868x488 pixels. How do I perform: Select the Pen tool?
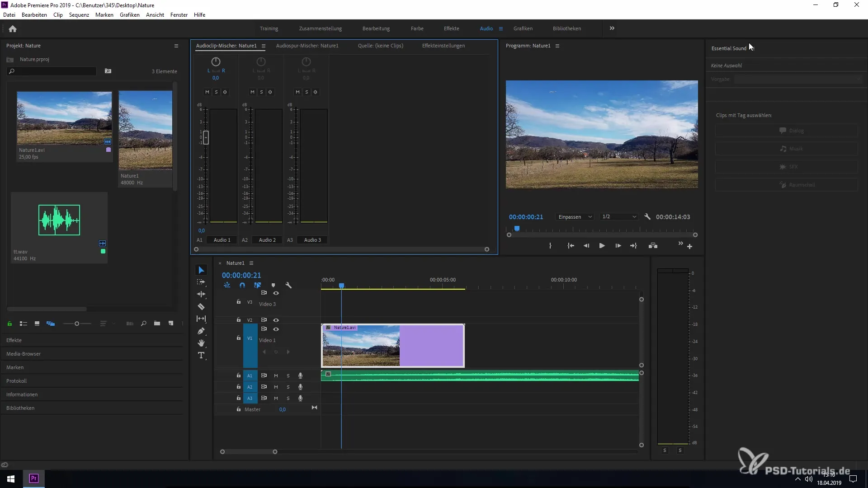(201, 331)
